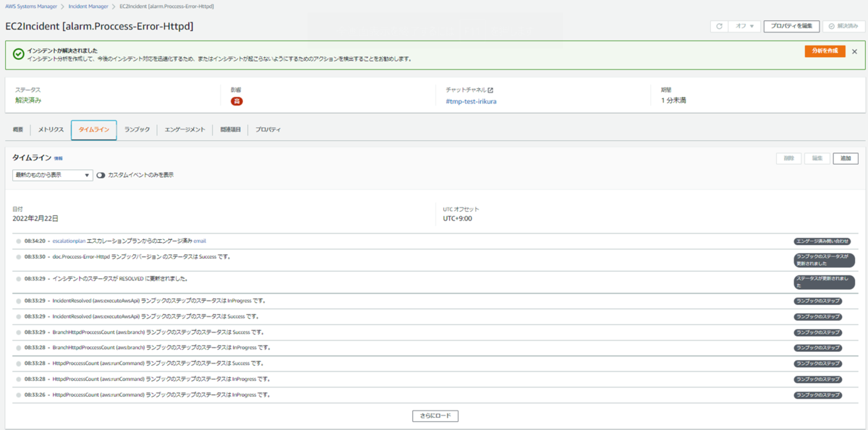Select radio for RESOLVED status event

pos(18,278)
